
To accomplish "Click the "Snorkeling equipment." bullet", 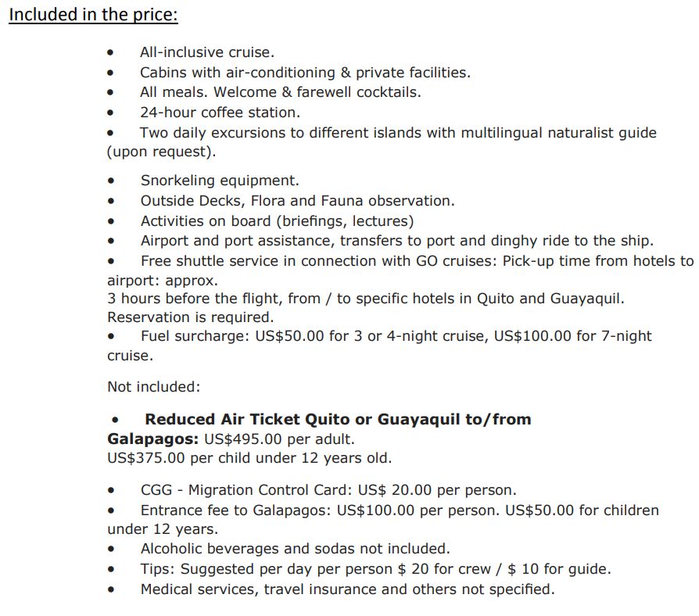I will pyautogui.click(x=220, y=181).
